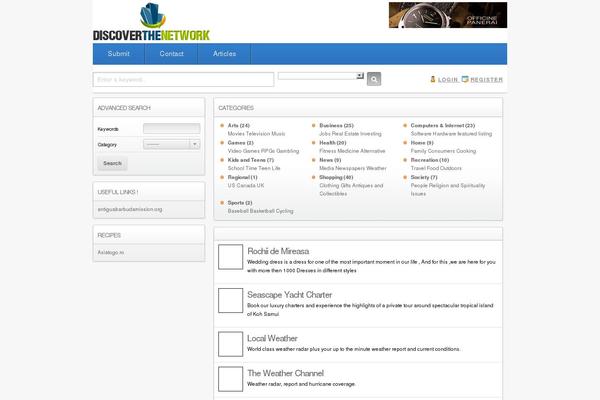Open the Computers & Internet category
This screenshot has height=400, width=600.
tap(443, 126)
